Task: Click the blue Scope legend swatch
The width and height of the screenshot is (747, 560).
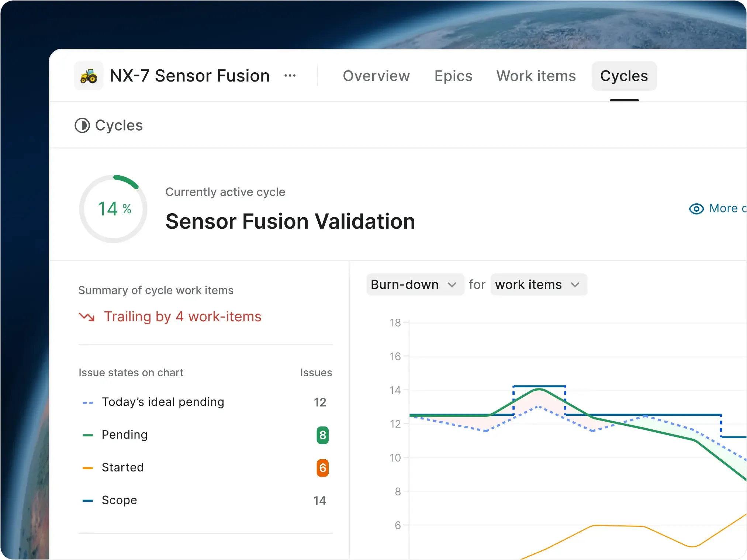Action: 88,501
